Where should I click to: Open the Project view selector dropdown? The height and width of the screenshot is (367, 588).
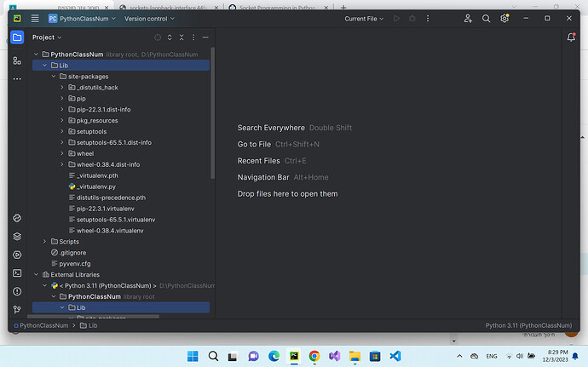click(47, 37)
